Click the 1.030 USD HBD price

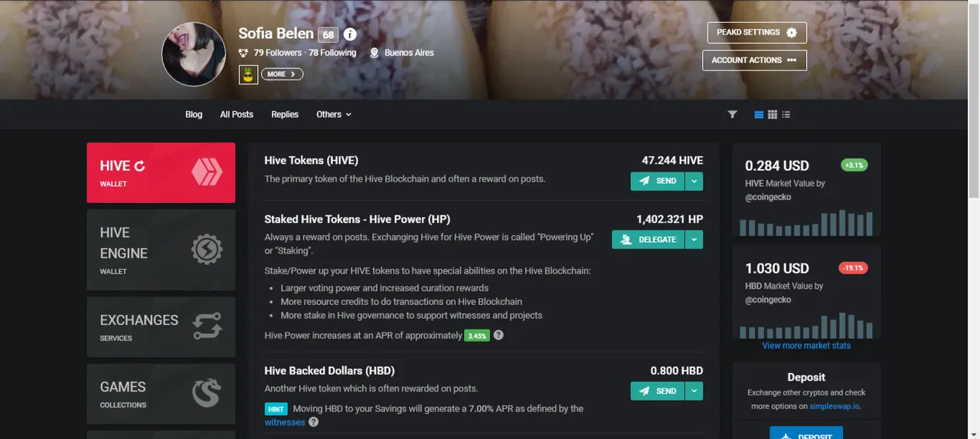[777, 268]
